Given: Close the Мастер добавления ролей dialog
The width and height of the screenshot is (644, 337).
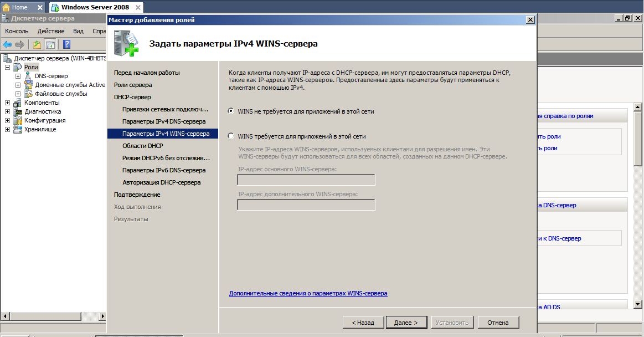Looking at the screenshot, I should click(530, 20).
